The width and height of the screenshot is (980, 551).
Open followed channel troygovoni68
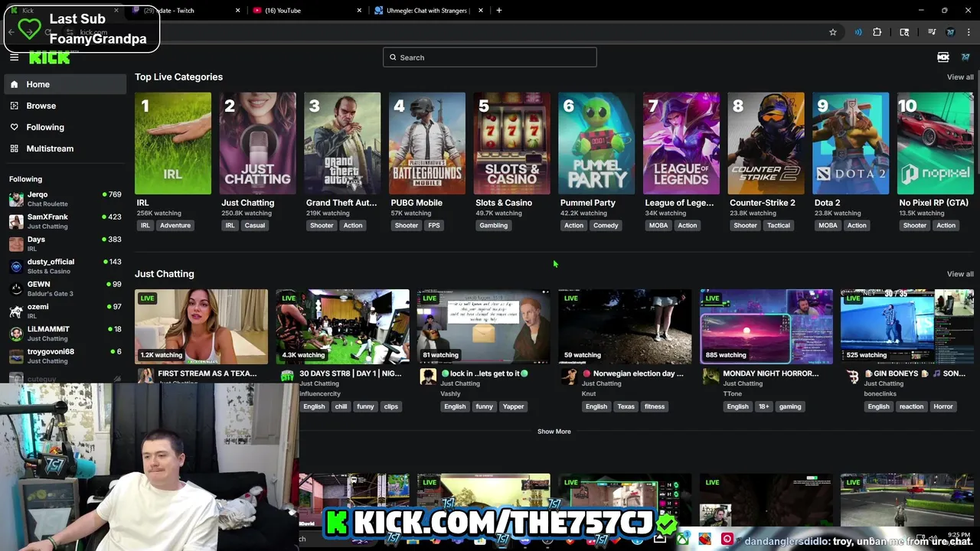(65, 355)
